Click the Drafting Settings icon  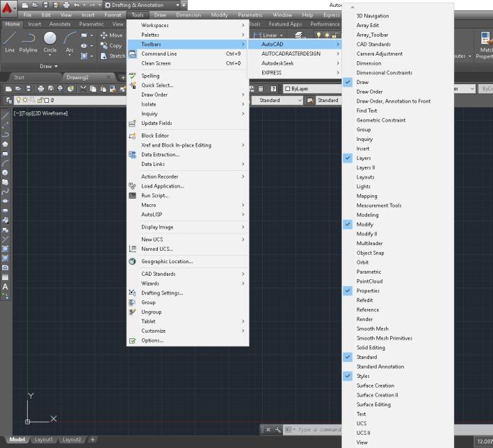[x=132, y=293]
